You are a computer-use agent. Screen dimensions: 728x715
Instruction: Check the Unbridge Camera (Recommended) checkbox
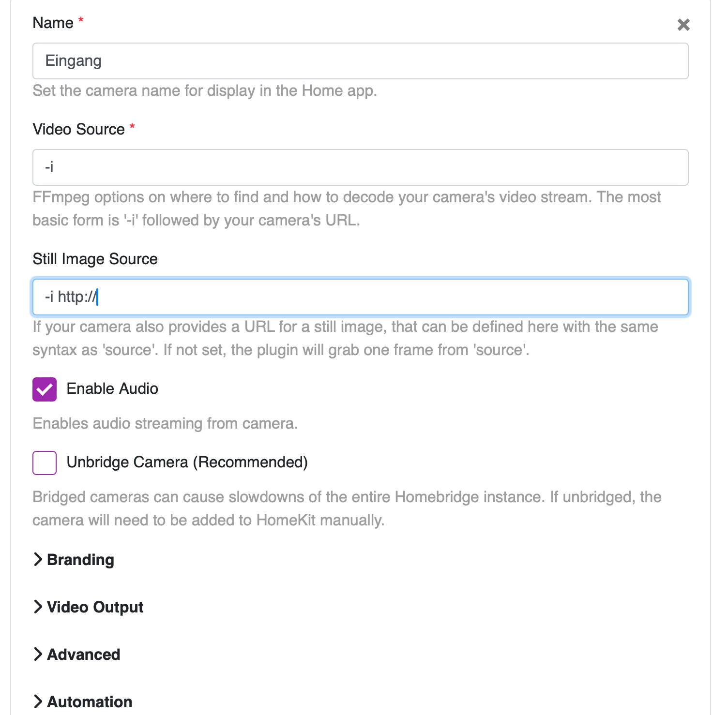click(45, 463)
